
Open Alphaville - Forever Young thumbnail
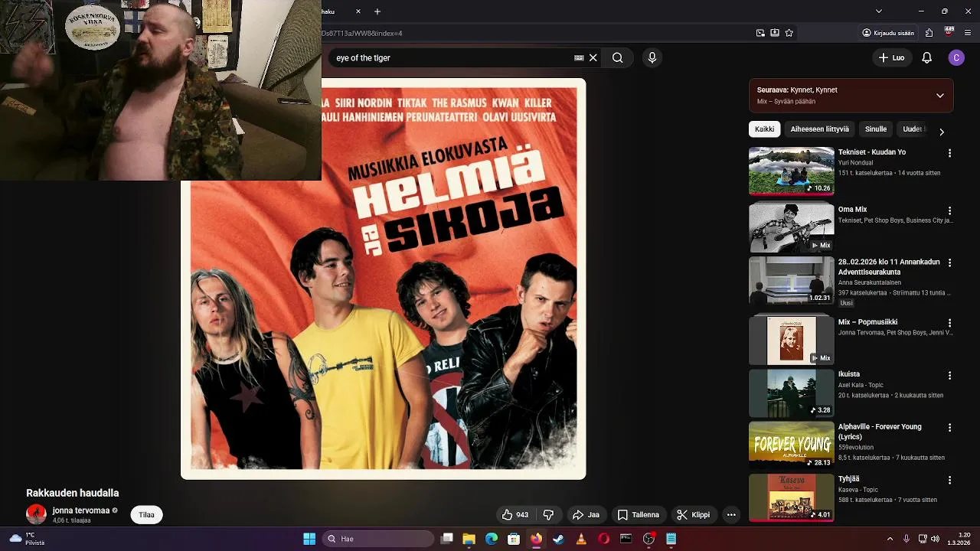pyautogui.click(x=792, y=445)
